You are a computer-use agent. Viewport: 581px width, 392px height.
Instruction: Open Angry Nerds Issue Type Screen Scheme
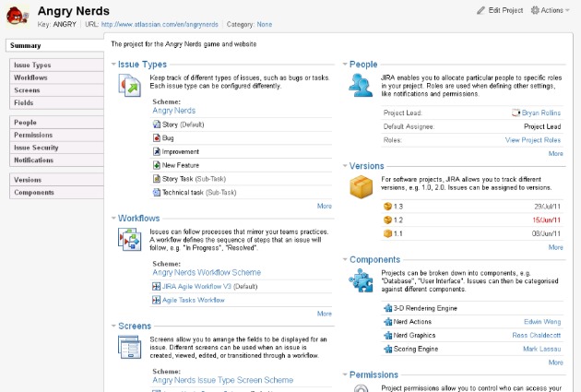coord(222,380)
